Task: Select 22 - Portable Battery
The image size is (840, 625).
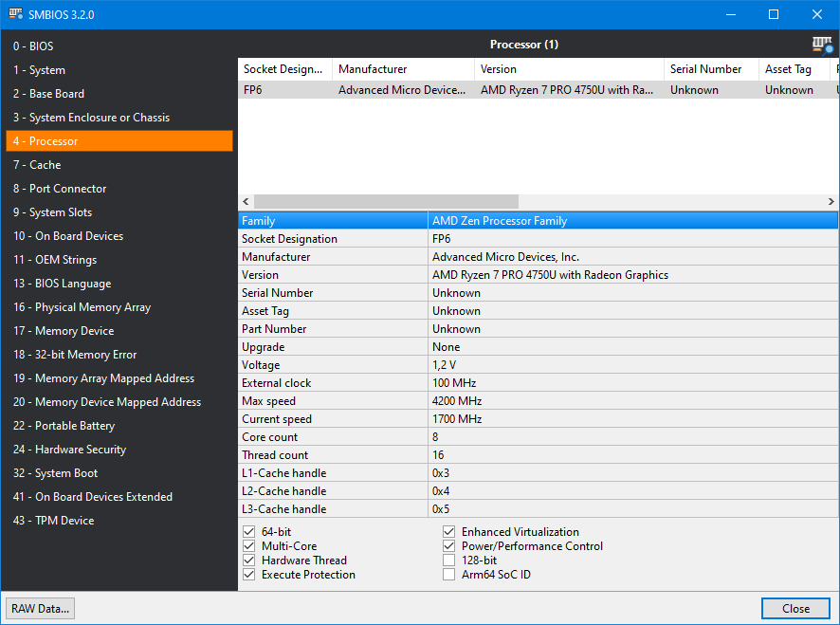Action: 119,426
